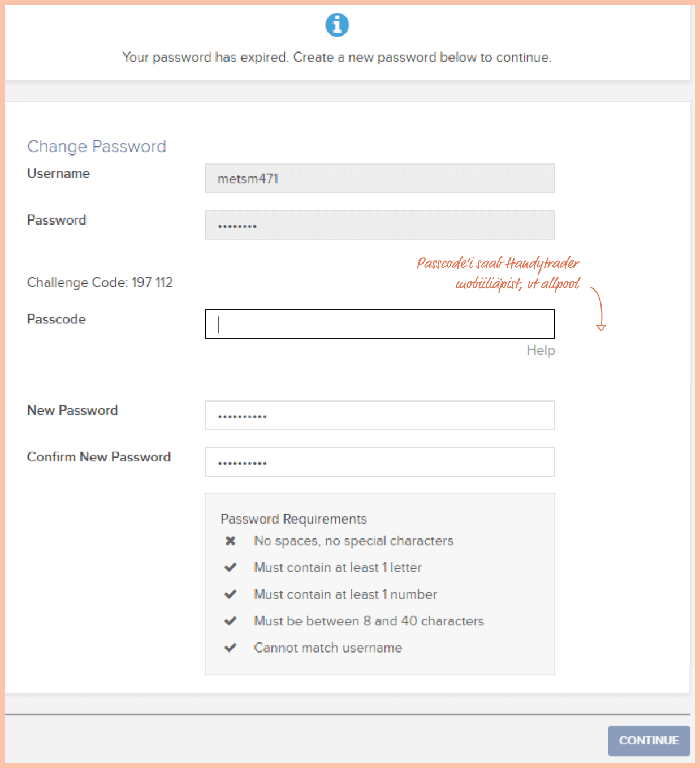700x768 pixels.
Task: Click the checkmark beside at least 1 letter
Action: point(230,567)
